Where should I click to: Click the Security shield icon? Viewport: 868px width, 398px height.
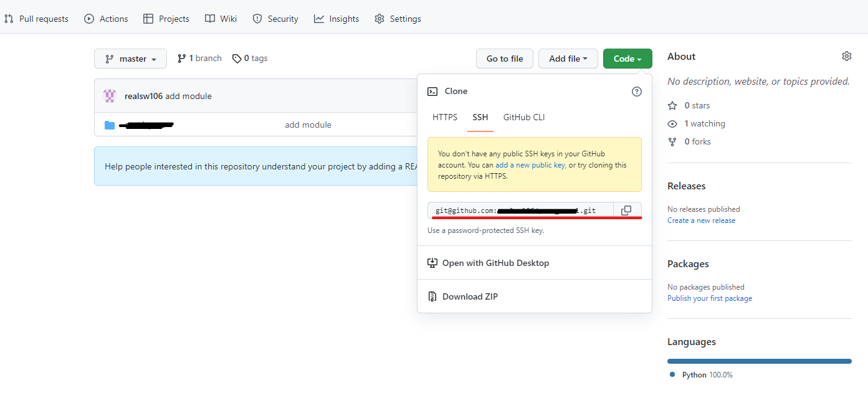coord(257,19)
